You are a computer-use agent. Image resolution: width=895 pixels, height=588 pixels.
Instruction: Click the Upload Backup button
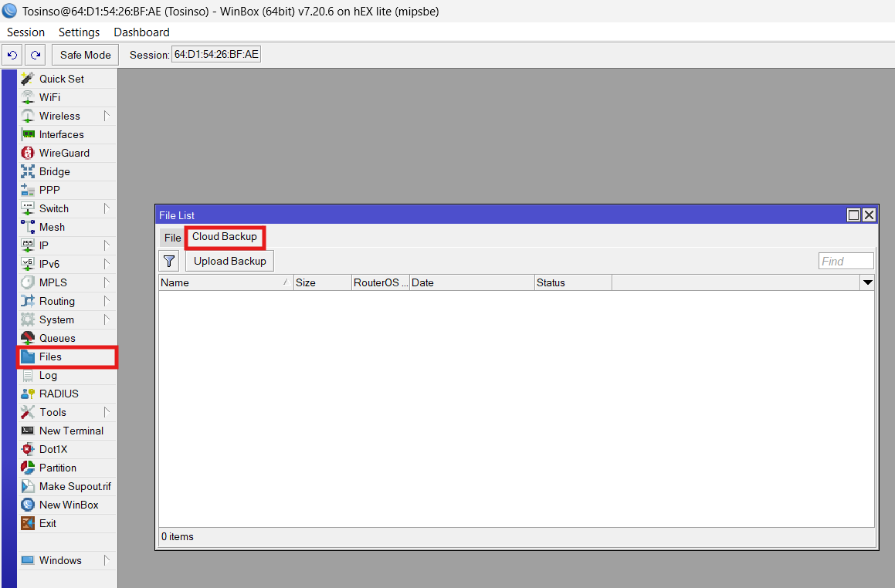(x=230, y=262)
